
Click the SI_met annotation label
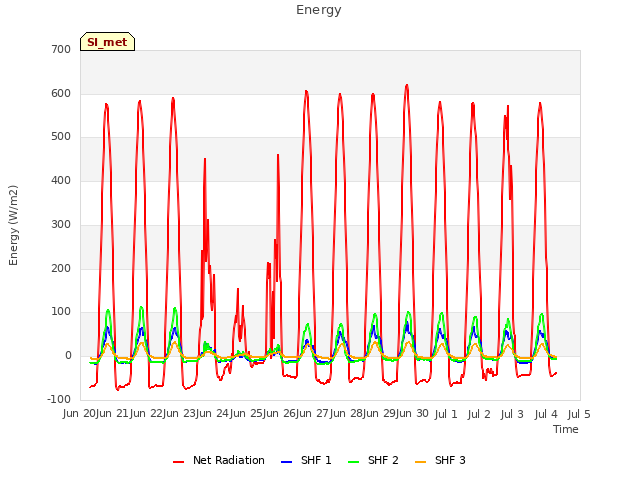[107, 42]
